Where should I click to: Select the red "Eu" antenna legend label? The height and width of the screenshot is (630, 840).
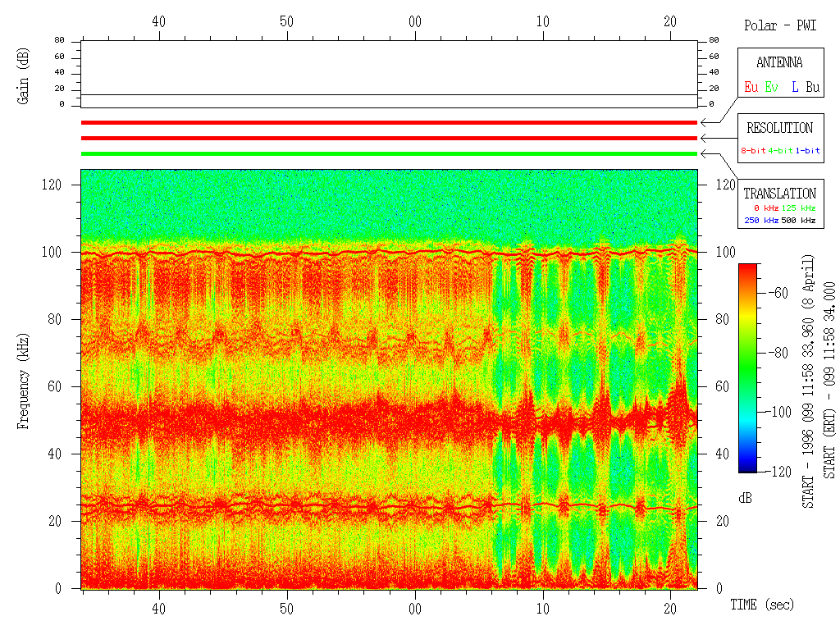751,86
